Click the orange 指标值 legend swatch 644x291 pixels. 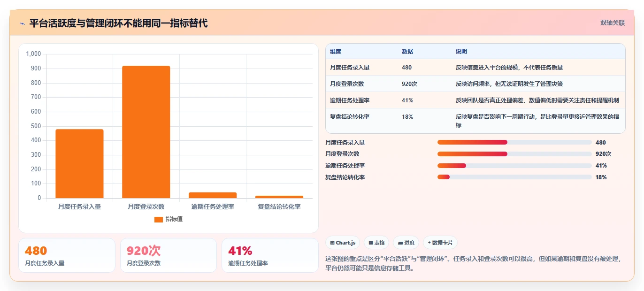[159, 219]
